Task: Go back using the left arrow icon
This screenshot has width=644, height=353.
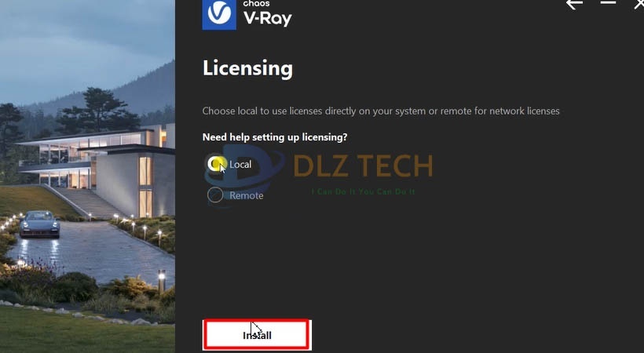Action: (x=574, y=4)
